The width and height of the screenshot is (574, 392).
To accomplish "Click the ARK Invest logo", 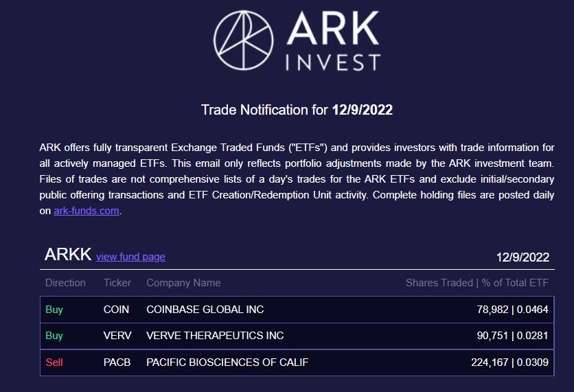I will pyautogui.click(x=296, y=41).
